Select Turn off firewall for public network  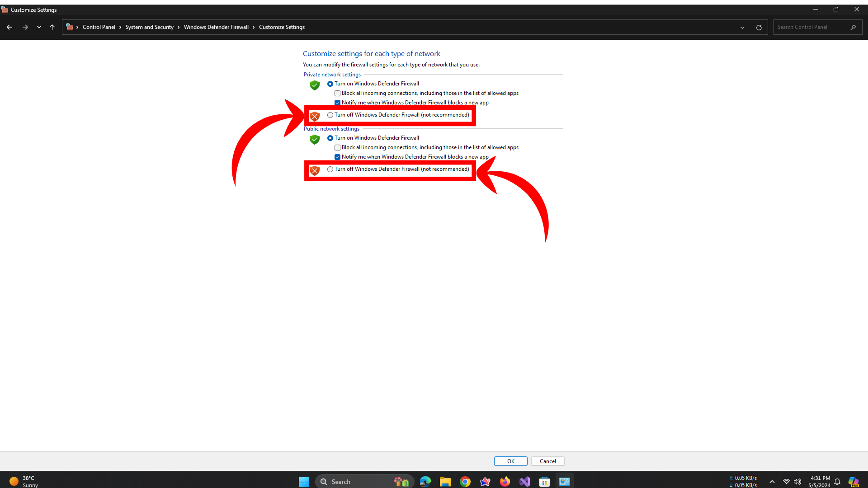click(330, 169)
